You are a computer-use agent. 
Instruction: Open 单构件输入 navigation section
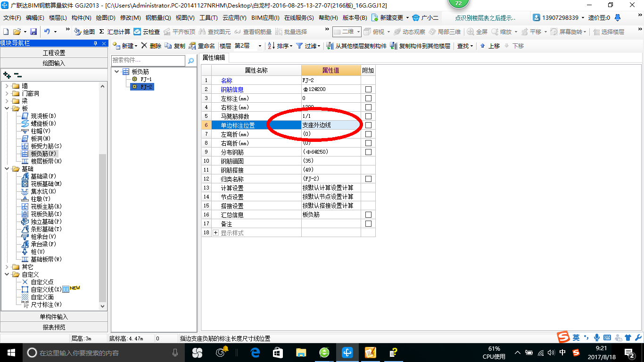(54, 317)
